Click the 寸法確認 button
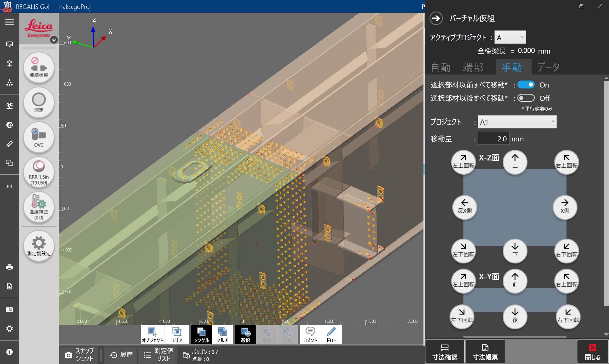The height and width of the screenshot is (364, 609). click(445, 352)
